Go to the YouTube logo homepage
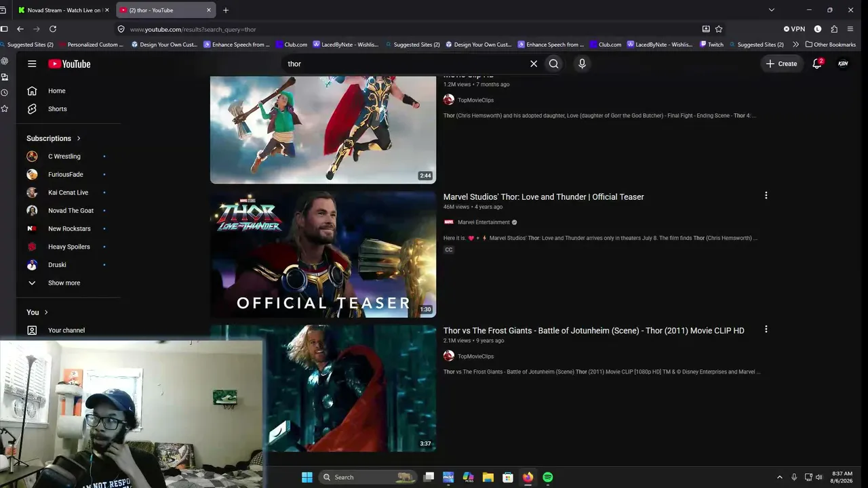The height and width of the screenshot is (488, 868). tap(69, 64)
